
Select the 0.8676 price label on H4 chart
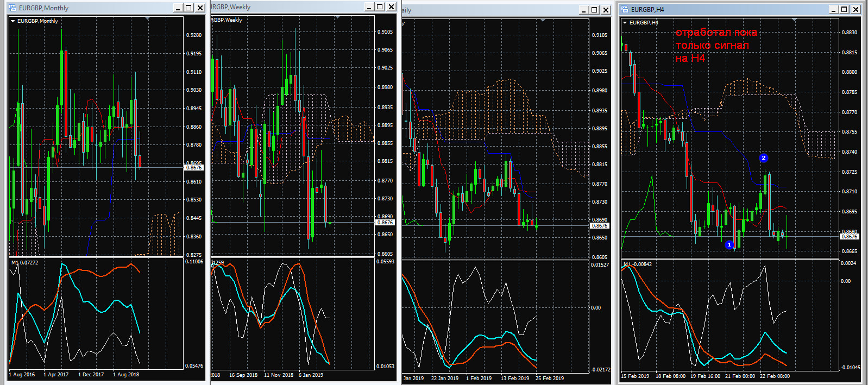(849, 236)
